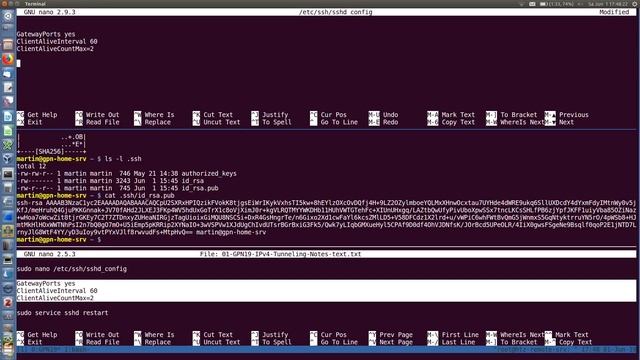
Task: Click the 'Modified' status in sshd_config nano
Action: coord(614,12)
